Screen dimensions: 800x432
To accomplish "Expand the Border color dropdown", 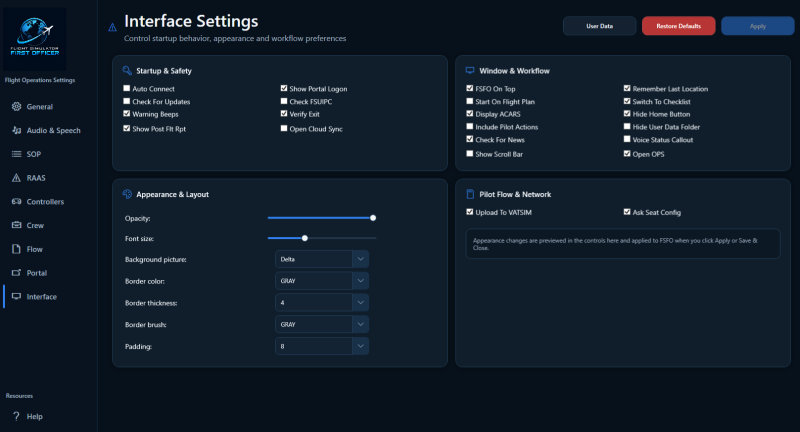I will pyautogui.click(x=322, y=281).
